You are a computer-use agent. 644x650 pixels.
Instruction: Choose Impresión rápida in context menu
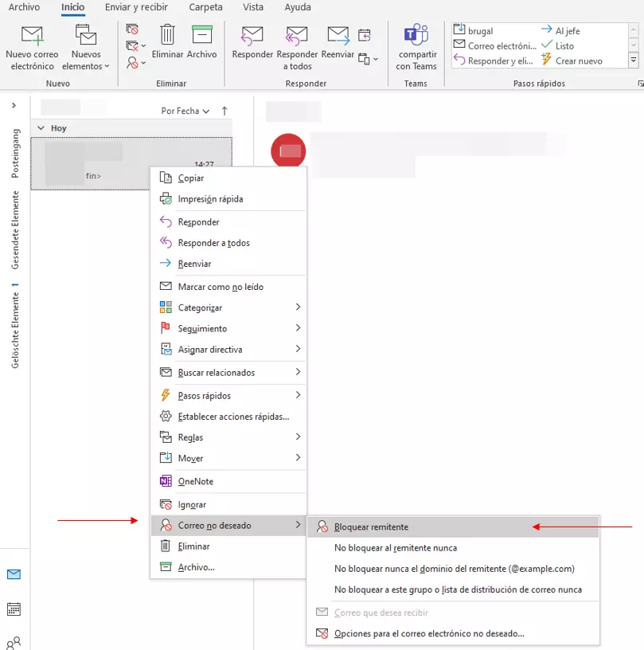click(x=228, y=199)
